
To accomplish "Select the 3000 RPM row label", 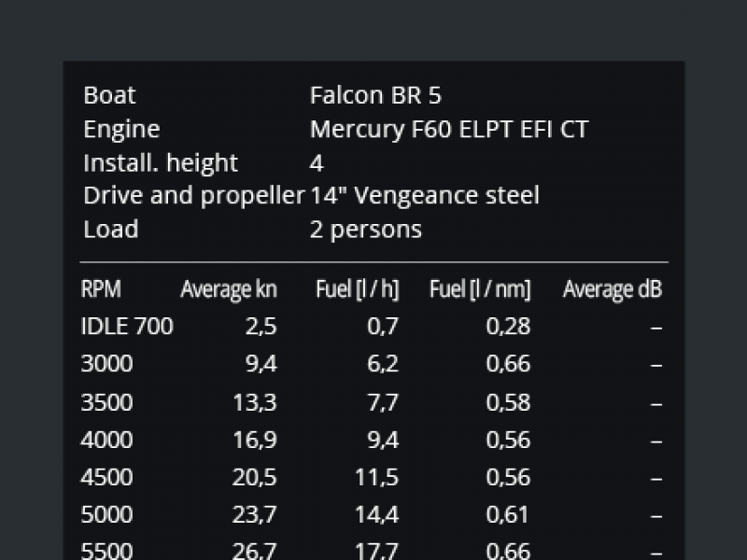I will (x=106, y=364).
